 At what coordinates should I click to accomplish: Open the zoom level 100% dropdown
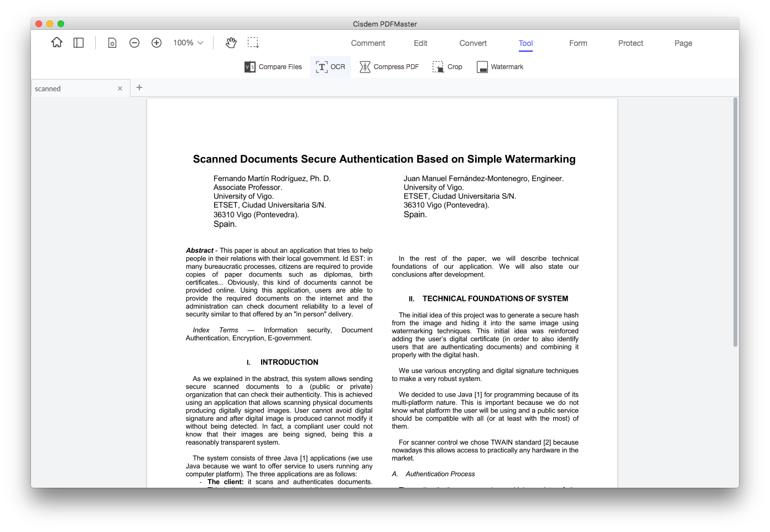click(x=188, y=42)
